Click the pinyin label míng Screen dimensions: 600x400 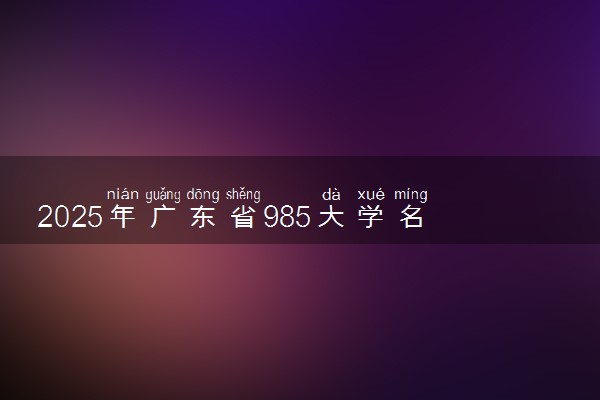pyautogui.click(x=411, y=195)
